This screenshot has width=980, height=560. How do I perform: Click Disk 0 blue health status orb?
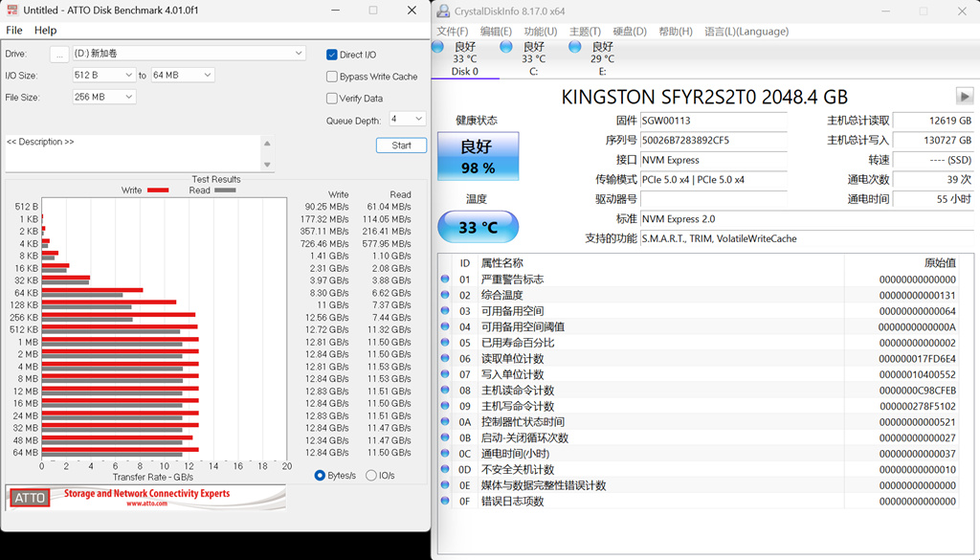[438, 47]
